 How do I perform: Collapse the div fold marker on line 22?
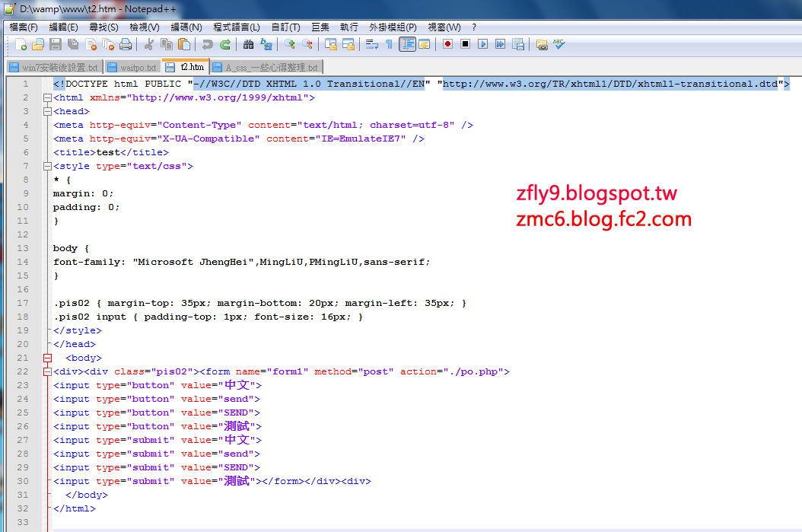pyautogui.click(x=48, y=372)
